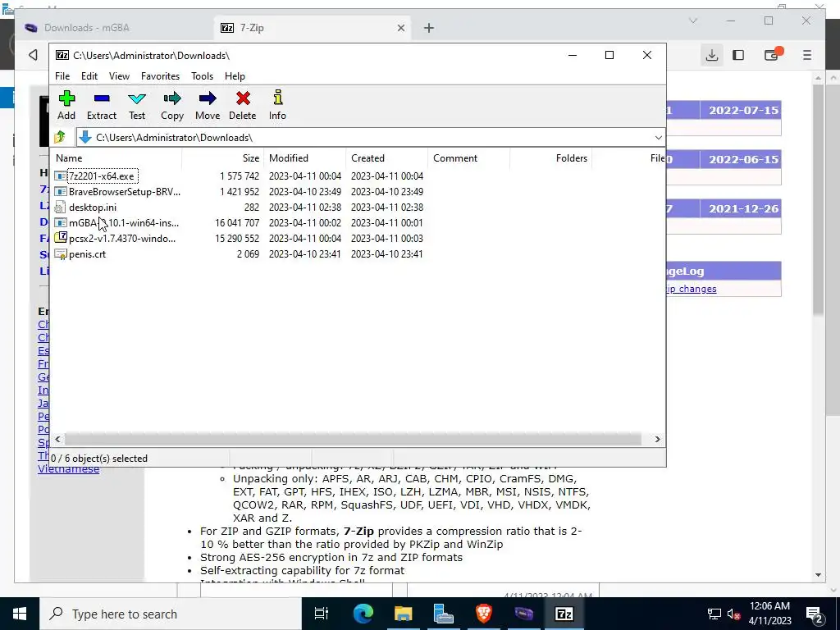Viewport: 840px width, 630px height.
Task: Open Brave browser from the taskbar
Action: tap(484, 614)
